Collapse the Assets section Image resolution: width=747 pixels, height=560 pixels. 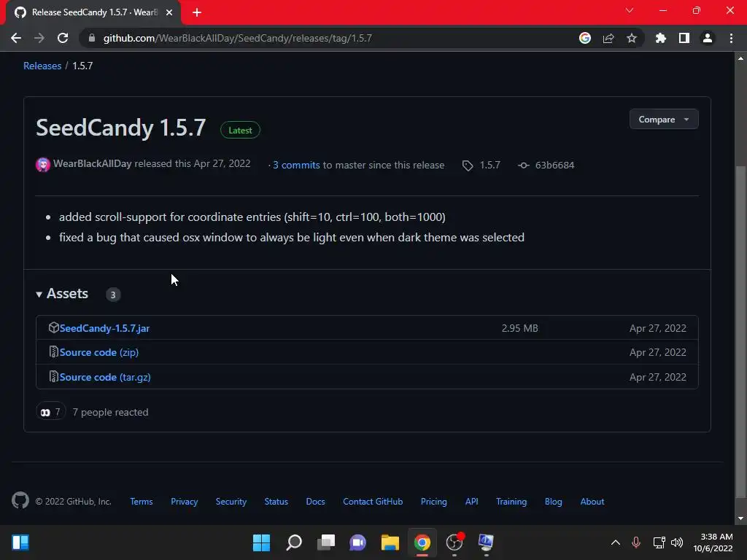(62, 294)
